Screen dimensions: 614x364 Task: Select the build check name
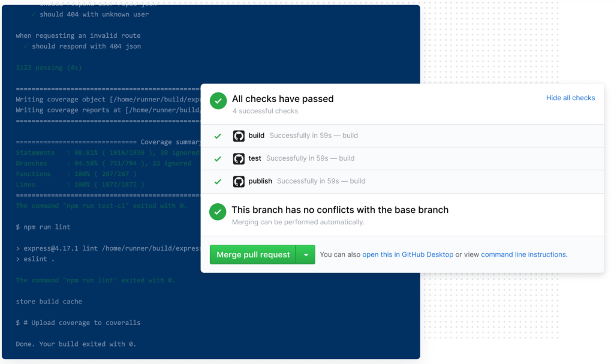tap(257, 136)
